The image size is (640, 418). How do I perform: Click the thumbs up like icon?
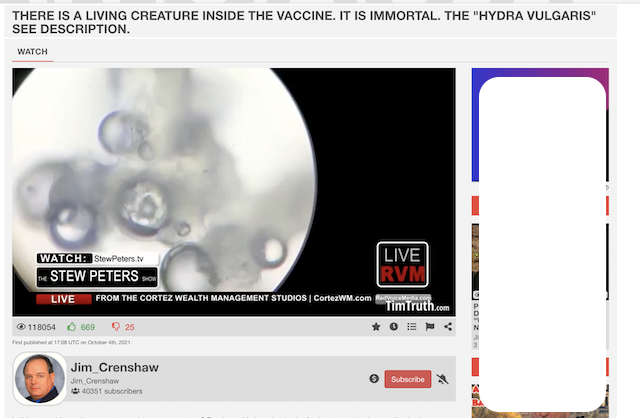point(72,327)
